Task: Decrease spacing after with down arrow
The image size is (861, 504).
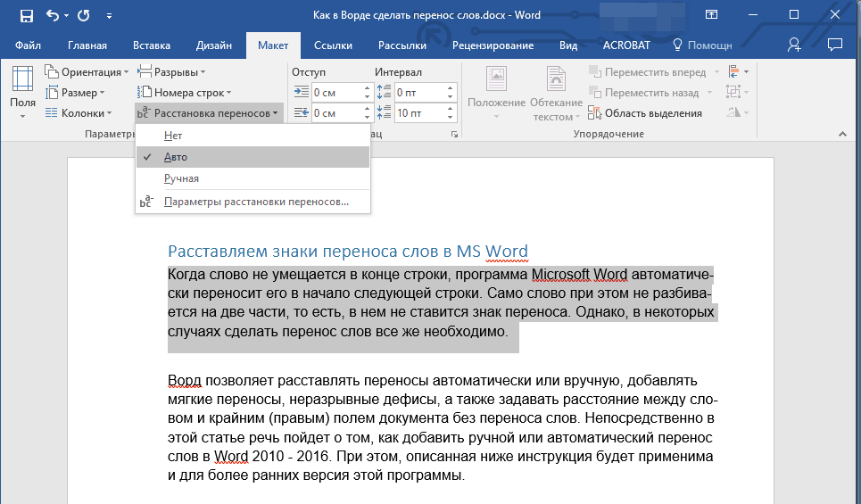Action: pyautogui.click(x=451, y=118)
